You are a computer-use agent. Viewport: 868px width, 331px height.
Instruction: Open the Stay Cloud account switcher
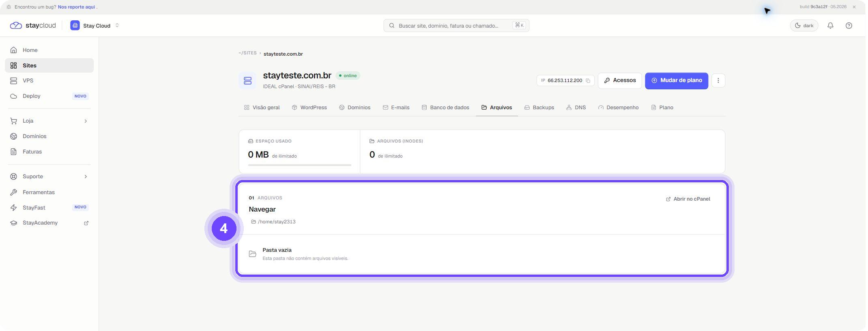(95, 26)
